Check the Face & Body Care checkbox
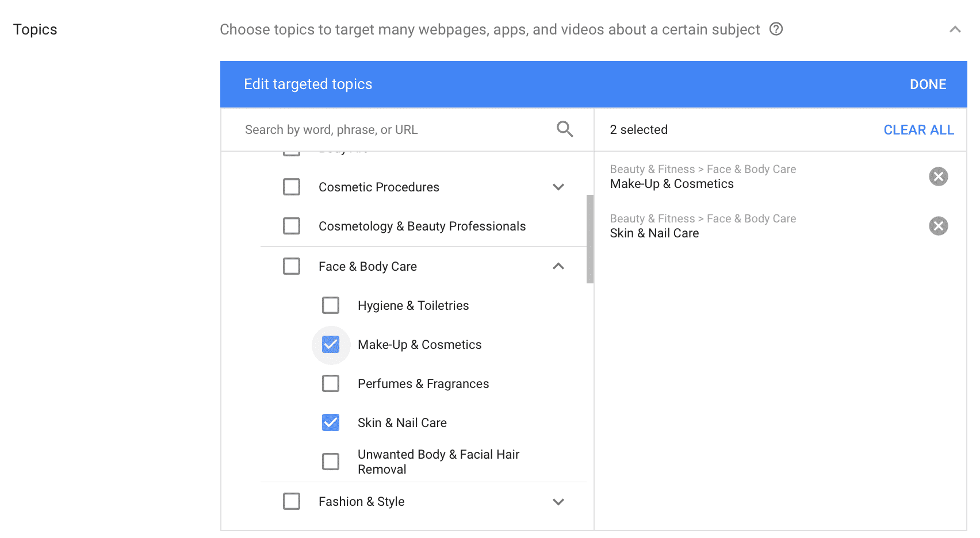The width and height of the screenshot is (980, 538). 292,266
